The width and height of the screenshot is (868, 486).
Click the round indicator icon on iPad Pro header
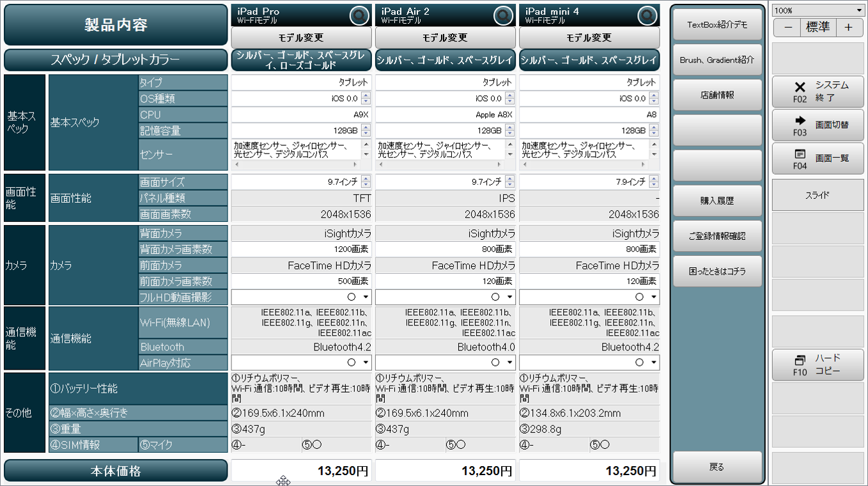pyautogui.click(x=359, y=15)
